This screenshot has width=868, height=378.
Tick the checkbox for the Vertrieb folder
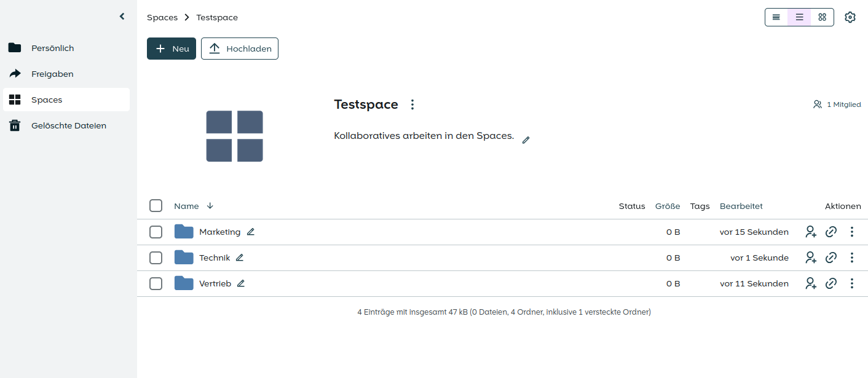[x=156, y=283]
